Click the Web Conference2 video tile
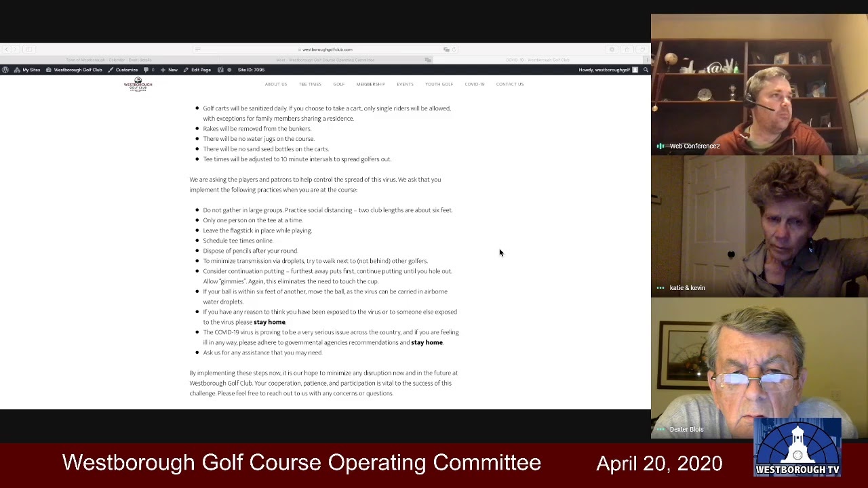This screenshot has width=868, height=488. coord(759,85)
